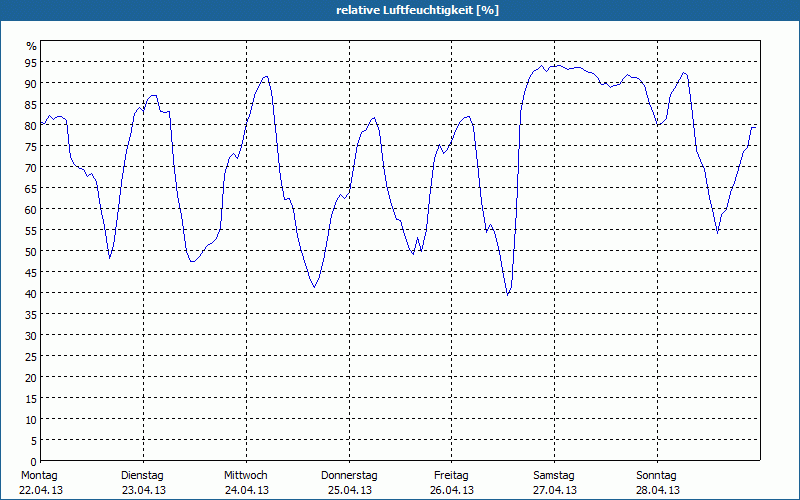This screenshot has height=500, width=800.
Task: Click the y-axis value '95'
Action: point(31,63)
